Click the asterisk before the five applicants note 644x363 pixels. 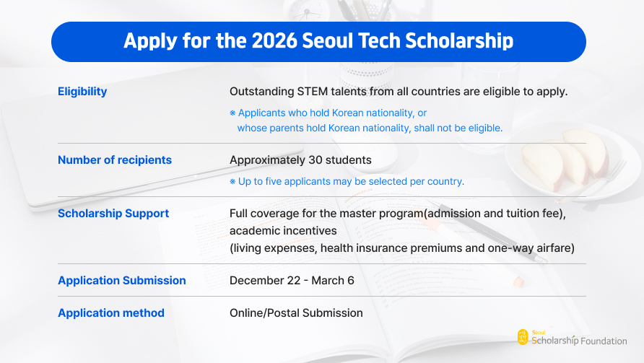coord(232,181)
